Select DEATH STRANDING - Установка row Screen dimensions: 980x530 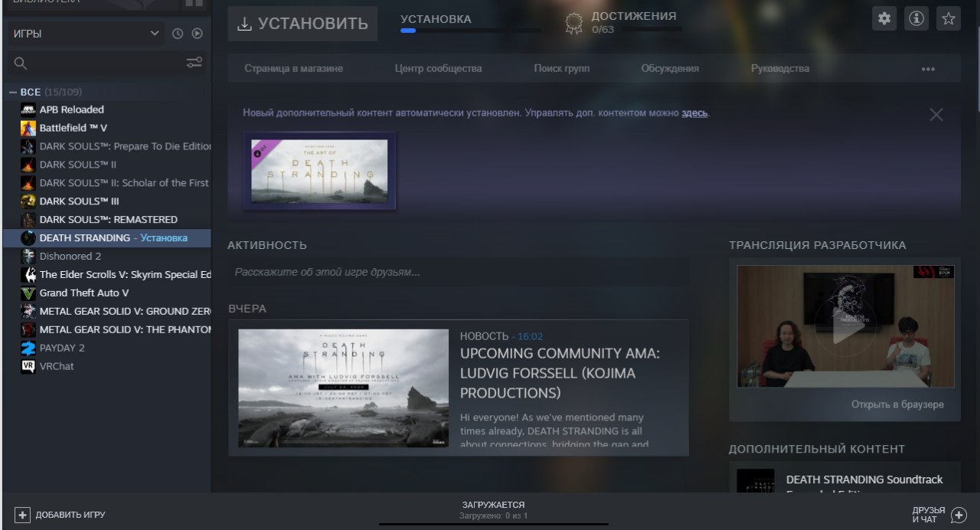click(x=107, y=238)
